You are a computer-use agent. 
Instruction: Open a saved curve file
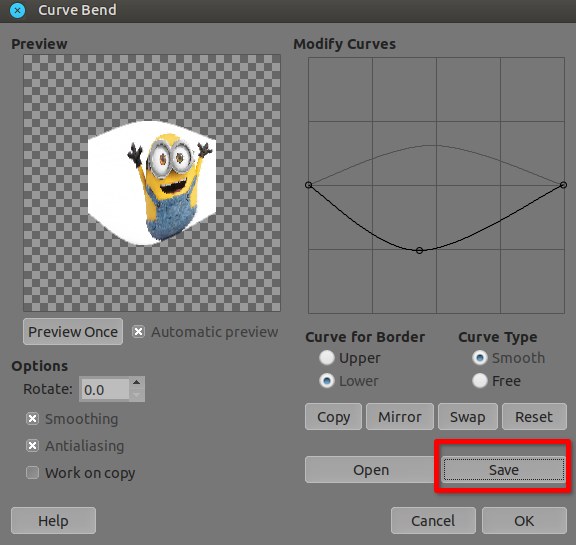tap(371, 470)
